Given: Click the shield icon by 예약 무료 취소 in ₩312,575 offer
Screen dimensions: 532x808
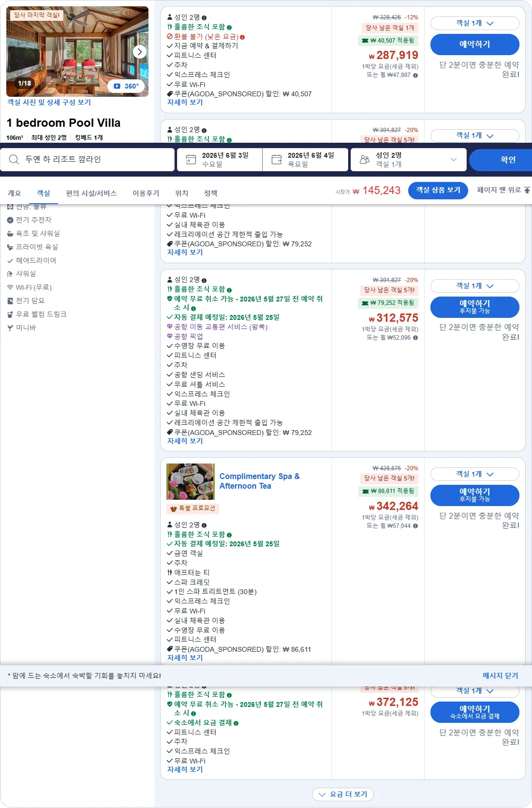Looking at the screenshot, I should (x=170, y=299).
